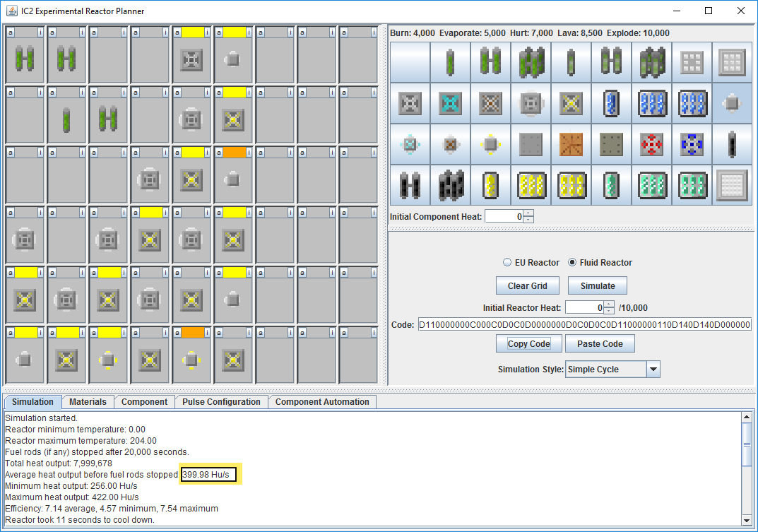Select the red-dotted plating palette component

pyautogui.click(x=651, y=145)
